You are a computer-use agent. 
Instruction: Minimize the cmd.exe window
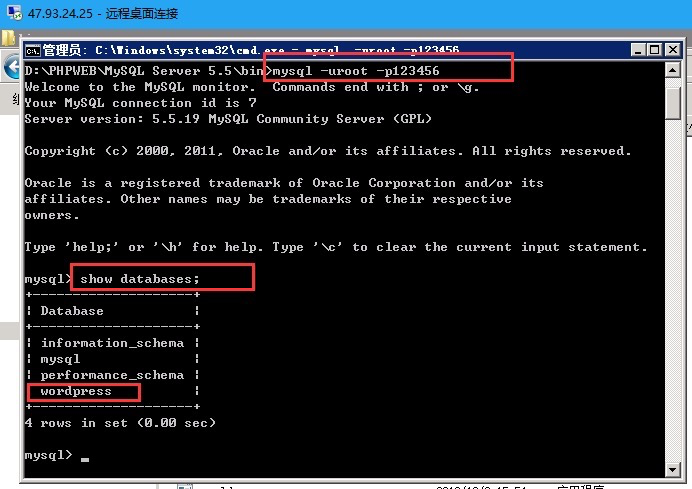(x=638, y=50)
